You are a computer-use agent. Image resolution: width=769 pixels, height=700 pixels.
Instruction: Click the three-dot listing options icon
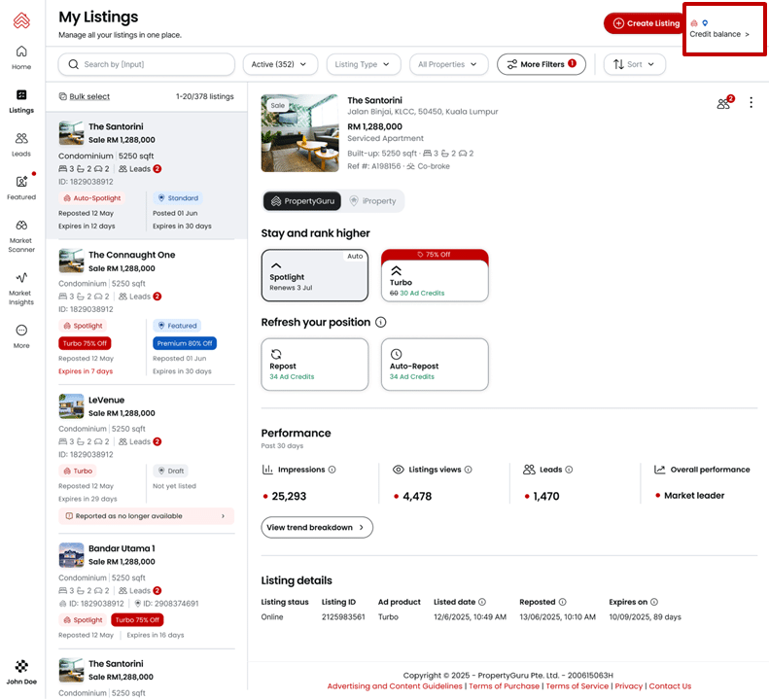tap(751, 103)
